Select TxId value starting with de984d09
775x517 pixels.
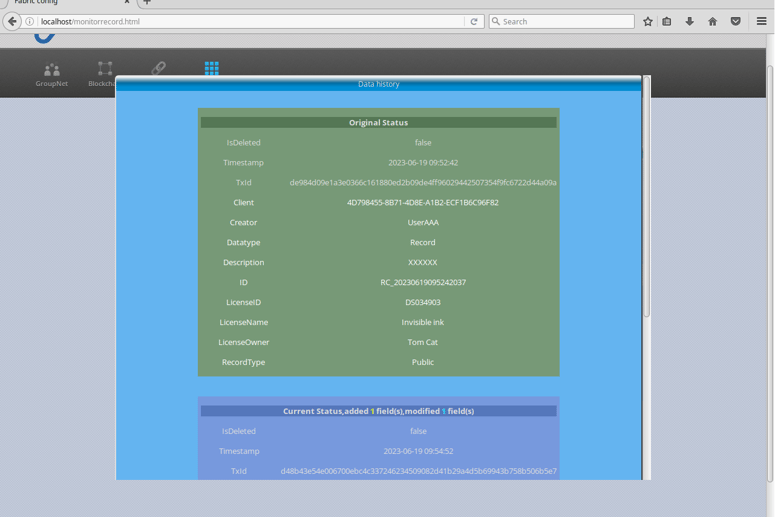click(423, 182)
